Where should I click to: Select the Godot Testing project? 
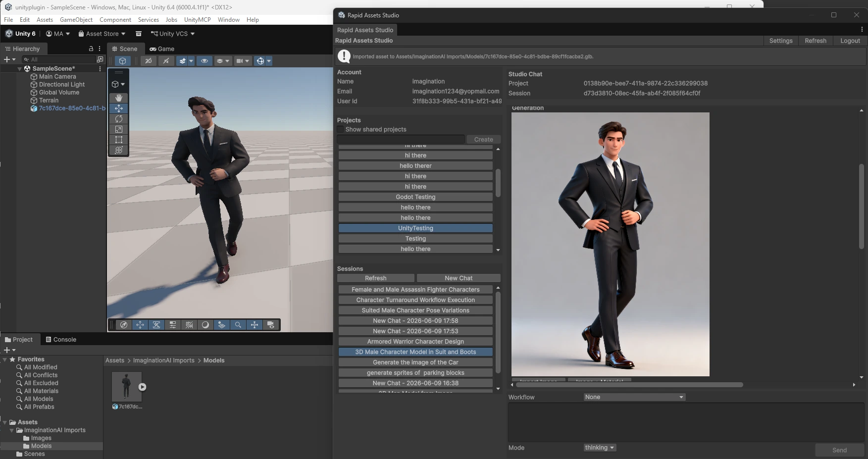tap(415, 197)
